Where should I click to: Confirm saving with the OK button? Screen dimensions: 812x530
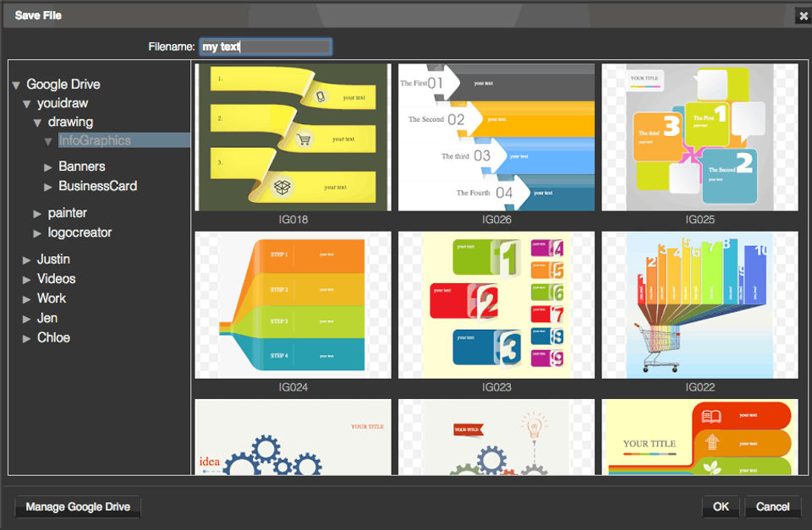coord(721,506)
